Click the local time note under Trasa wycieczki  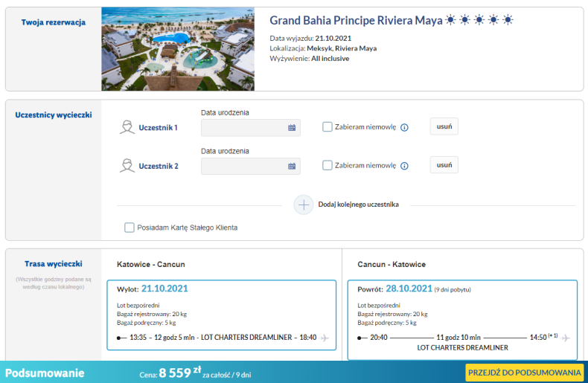tap(54, 283)
